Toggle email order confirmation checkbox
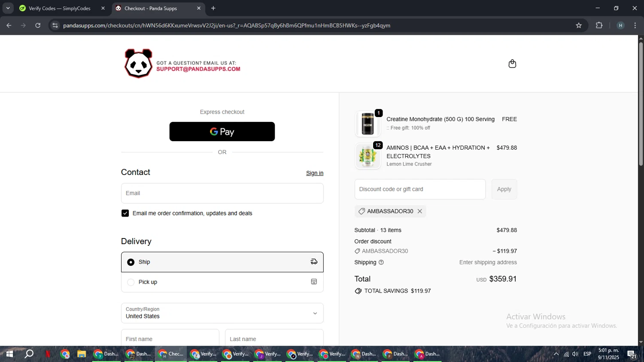644x362 pixels. point(125,214)
